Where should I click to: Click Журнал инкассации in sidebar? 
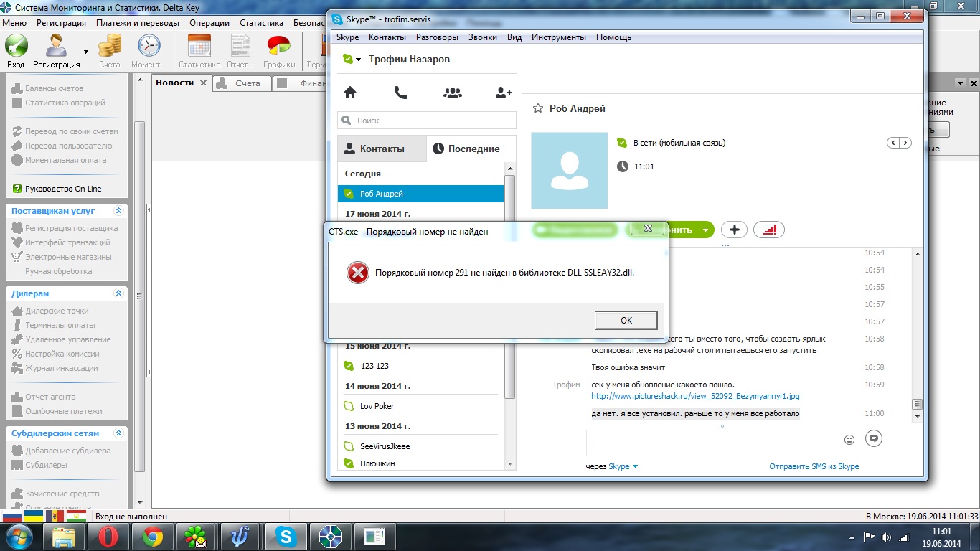click(x=55, y=368)
